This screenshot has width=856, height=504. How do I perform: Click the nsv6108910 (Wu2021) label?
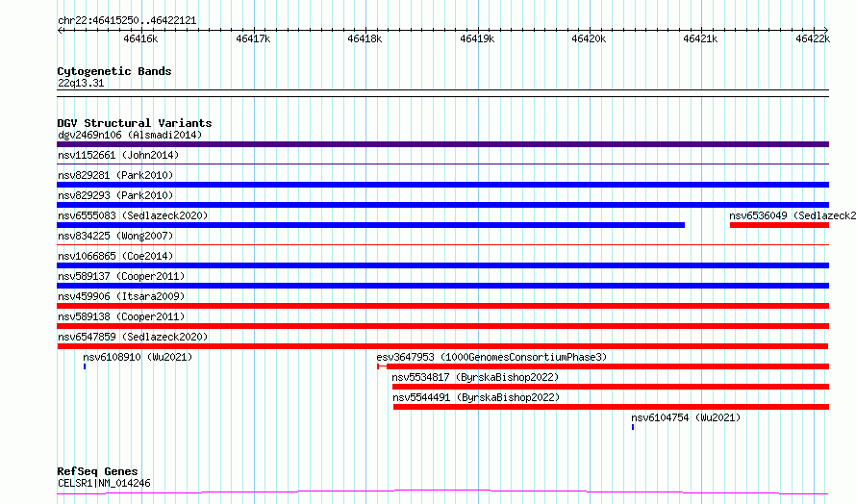[x=138, y=357]
